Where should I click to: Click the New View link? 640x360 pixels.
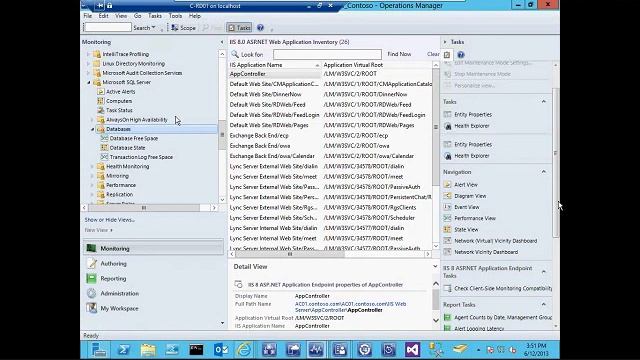[98, 230]
